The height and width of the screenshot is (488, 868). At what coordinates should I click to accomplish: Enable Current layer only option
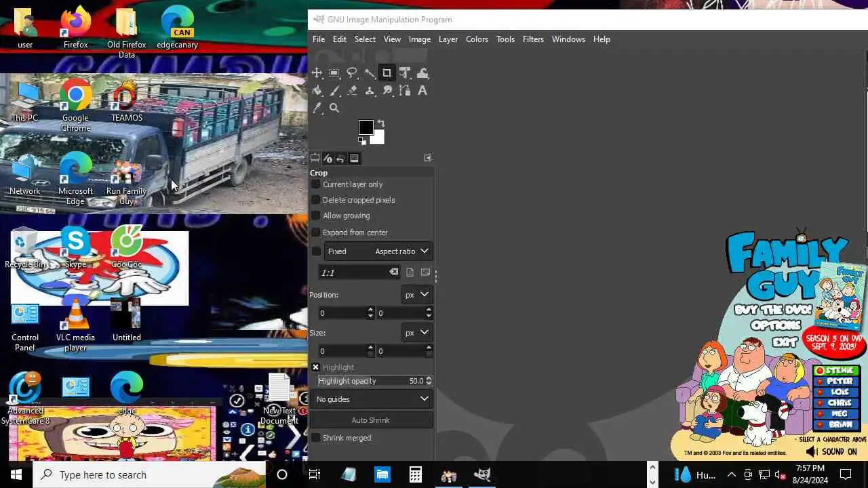pyautogui.click(x=316, y=184)
